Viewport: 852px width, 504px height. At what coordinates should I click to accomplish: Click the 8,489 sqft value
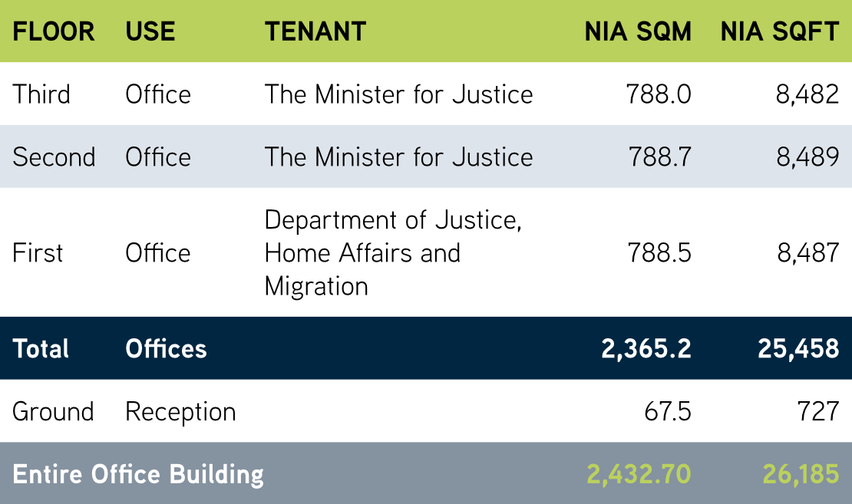(x=807, y=157)
